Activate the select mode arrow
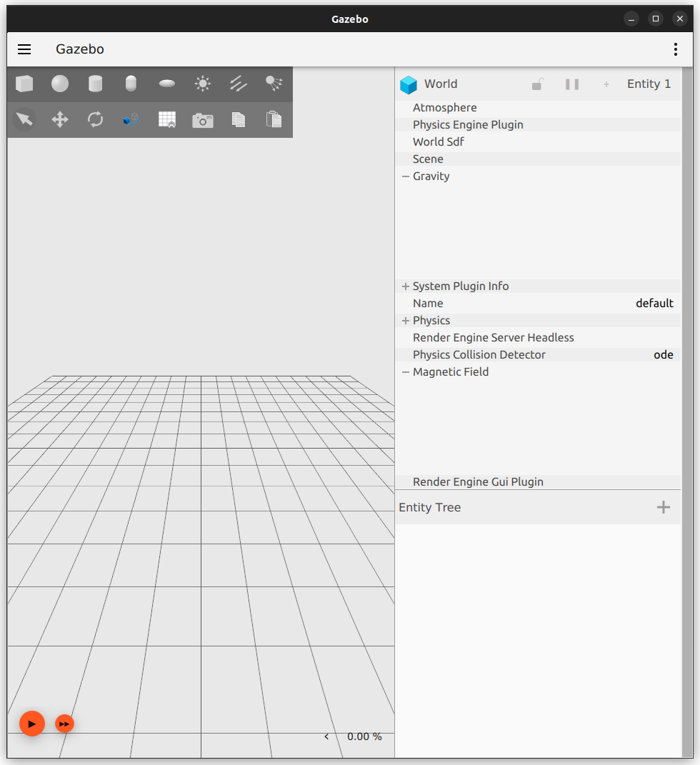This screenshot has height=765, width=700. [24, 119]
